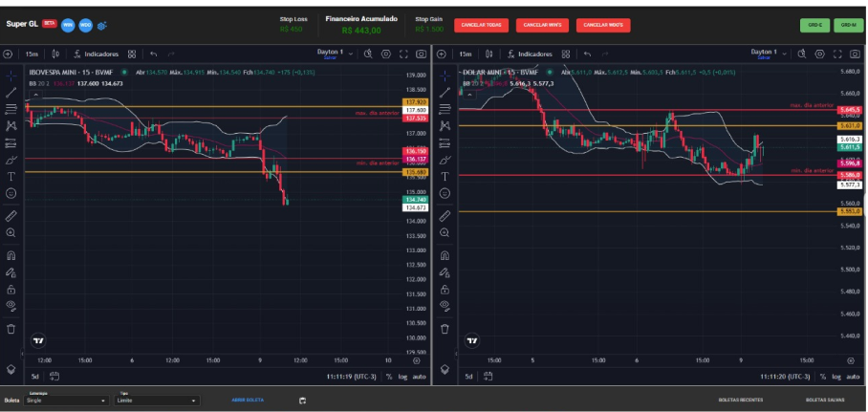This screenshot has height=412, width=868.
Task: Open Indicadores menu on IBOVESPA chart
Action: [97, 54]
